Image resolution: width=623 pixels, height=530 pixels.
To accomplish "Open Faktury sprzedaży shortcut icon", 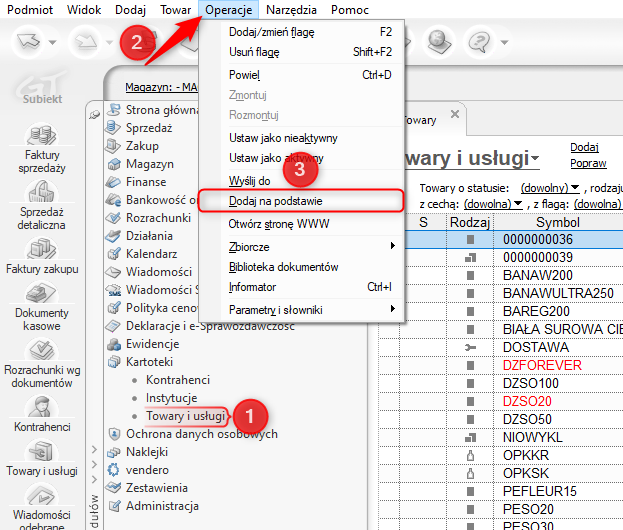I will point(42,135).
